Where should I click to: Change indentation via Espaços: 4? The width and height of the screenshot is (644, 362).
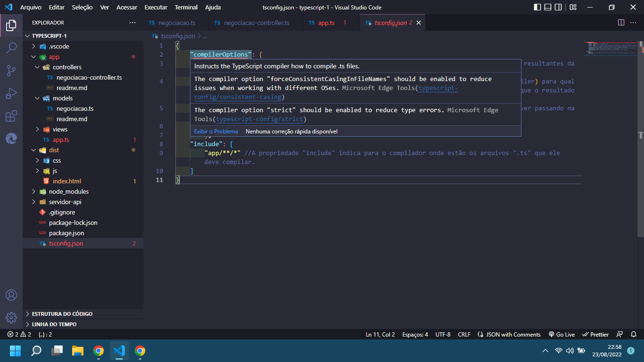[x=415, y=334]
